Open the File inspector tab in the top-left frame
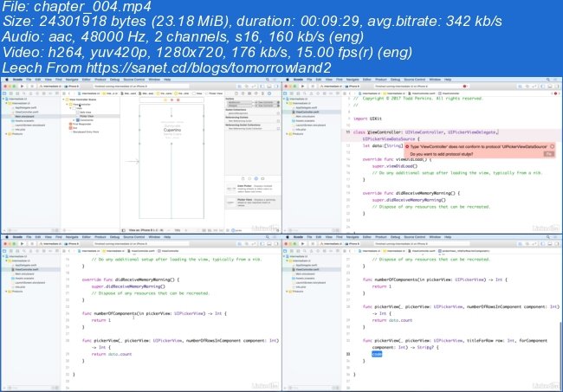The width and height of the screenshot is (563, 392). [x=236, y=93]
